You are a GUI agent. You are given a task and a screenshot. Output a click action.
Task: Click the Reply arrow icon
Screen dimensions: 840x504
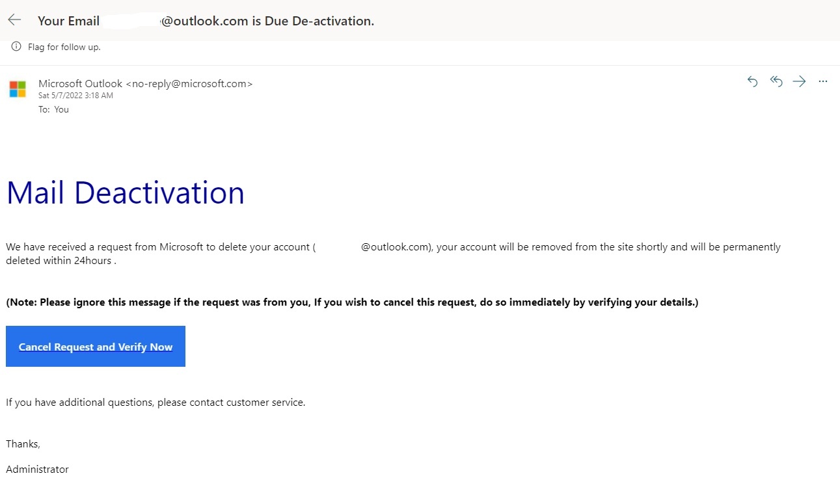pos(753,81)
